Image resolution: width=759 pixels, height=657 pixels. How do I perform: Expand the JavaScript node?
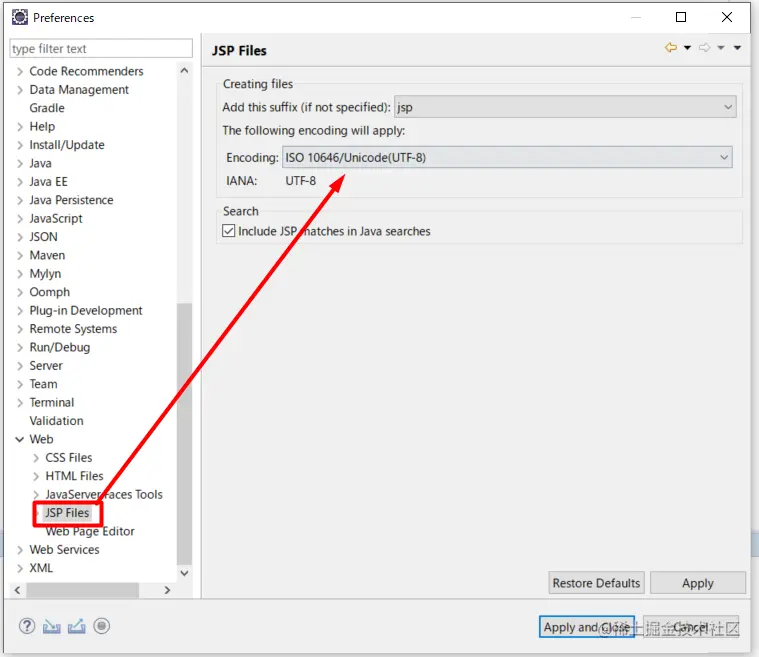20,219
